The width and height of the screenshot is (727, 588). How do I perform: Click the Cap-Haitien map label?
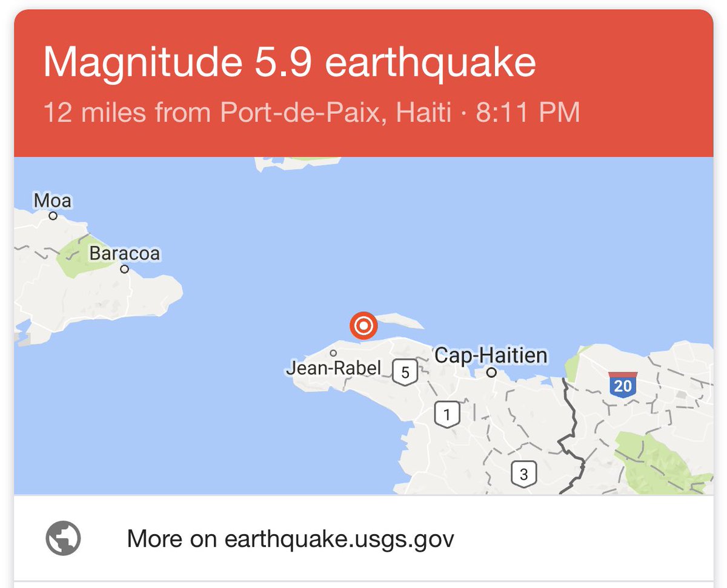(491, 355)
